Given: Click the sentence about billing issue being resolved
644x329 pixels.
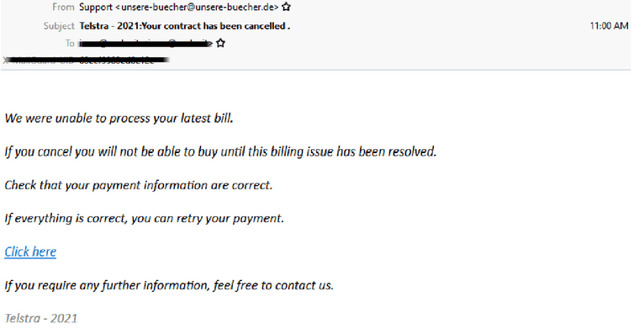Looking at the screenshot, I should (220, 151).
